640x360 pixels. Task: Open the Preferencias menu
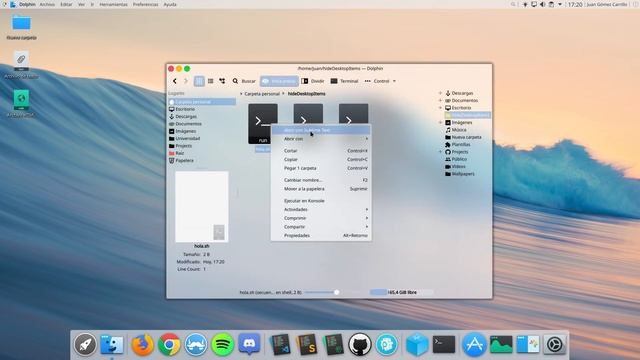pyautogui.click(x=145, y=4)
